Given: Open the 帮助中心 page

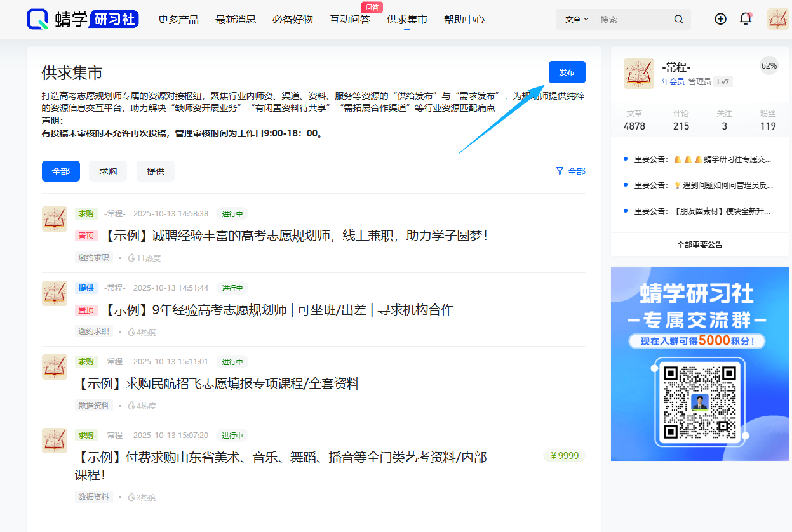Looking at the screenshot, I should (464, 19).
